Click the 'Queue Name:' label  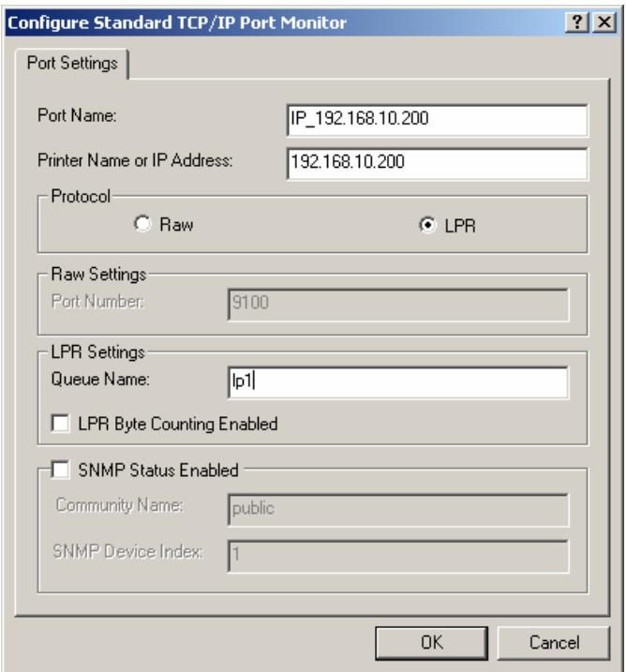pyautogui.click(x=100, y=379)
